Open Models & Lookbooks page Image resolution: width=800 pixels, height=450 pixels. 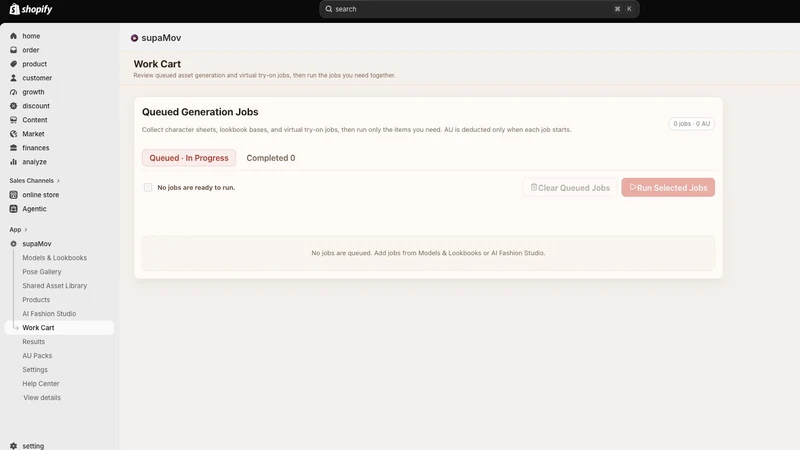coord(55,258)
